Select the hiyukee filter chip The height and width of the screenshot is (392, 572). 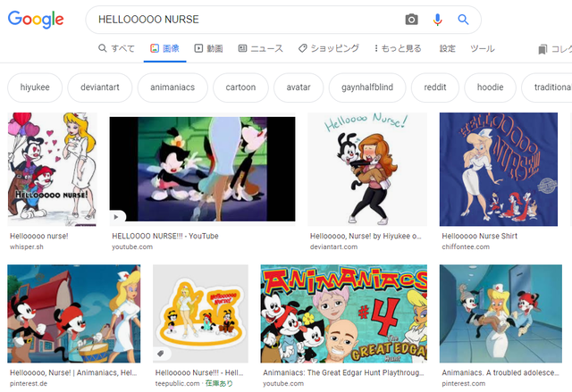(35, 88)
